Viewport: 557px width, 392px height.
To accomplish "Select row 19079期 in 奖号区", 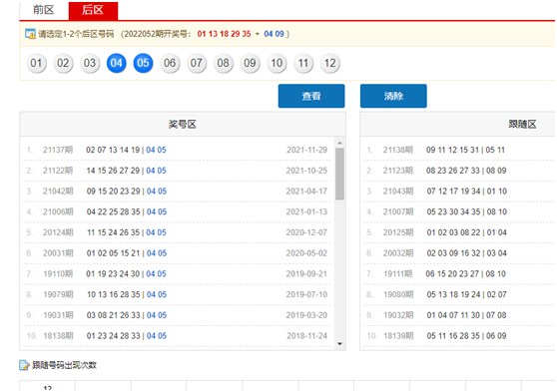I will point(177,294).
